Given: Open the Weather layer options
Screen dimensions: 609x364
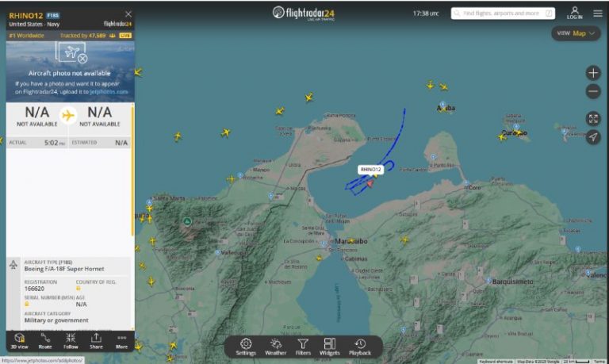Looking at the screenshot, I should click(x=275, y=347).
